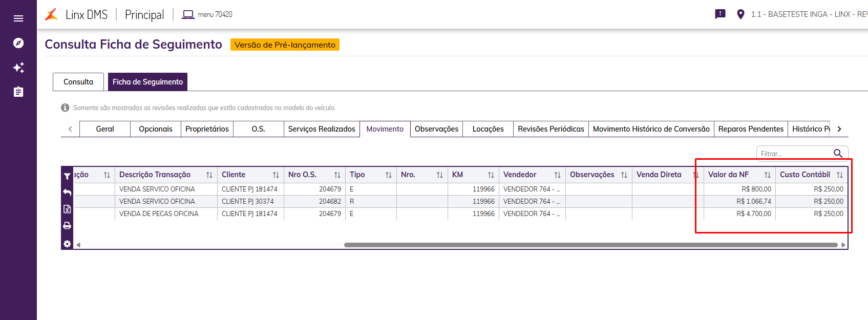Click the grid undo arrow icon
The image size is (868, 320).
[x=67, y=193]
